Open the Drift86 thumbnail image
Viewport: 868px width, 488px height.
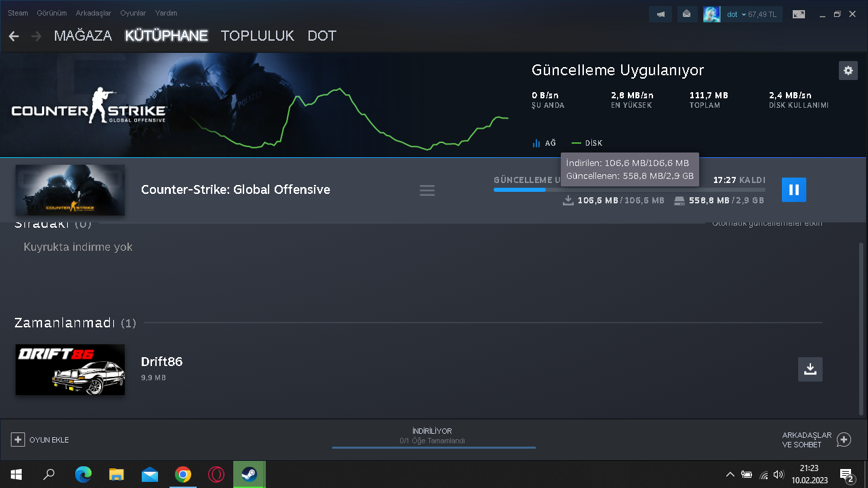point(70,369)
